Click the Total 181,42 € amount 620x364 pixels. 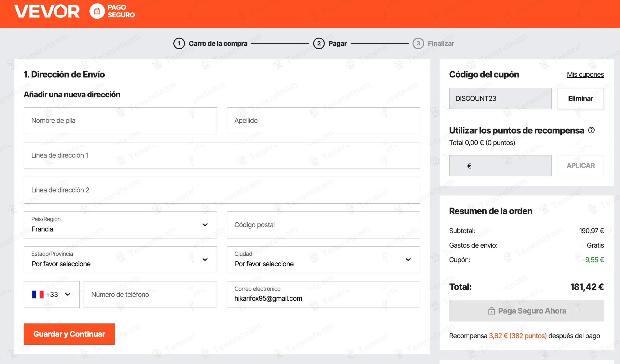coord(587,287)
